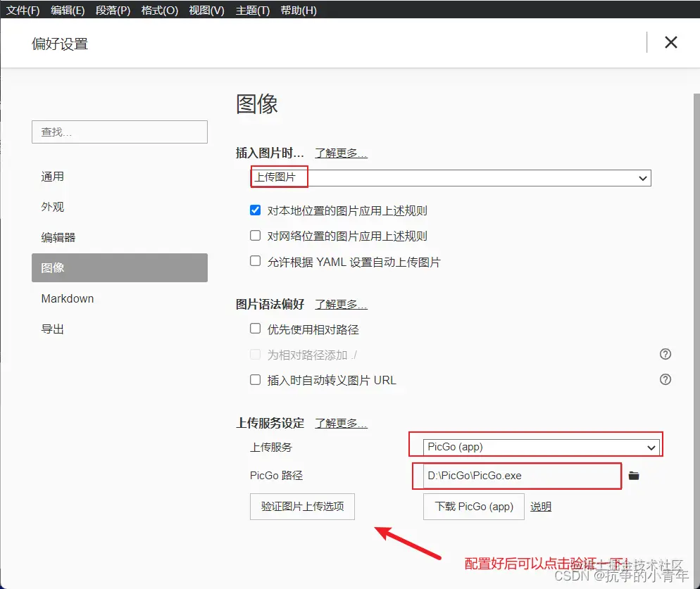Click the 上传服务设定 section heading
The width and height of the screenshot is (700, 589).
pyautogui.click(x=270, y=423)
